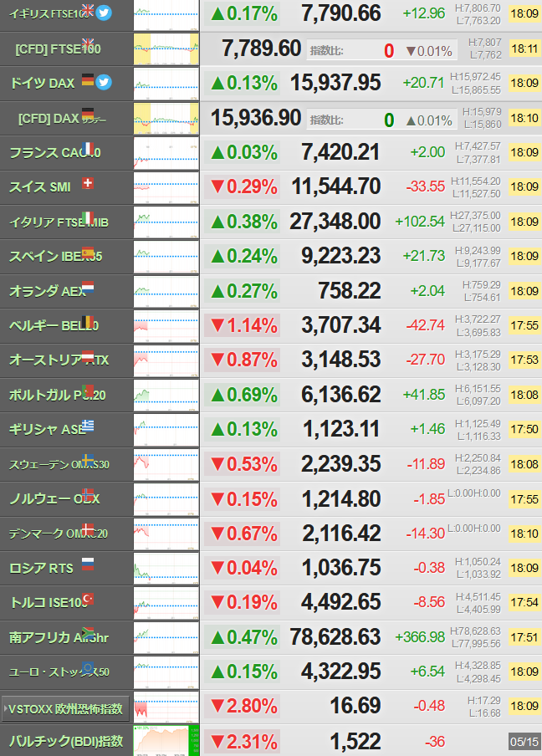Image resolution: width=542 pixels, height=756 pixels.
Task: Click the Swiss flag icon on スイス SMI
Action: coord(88,183)
